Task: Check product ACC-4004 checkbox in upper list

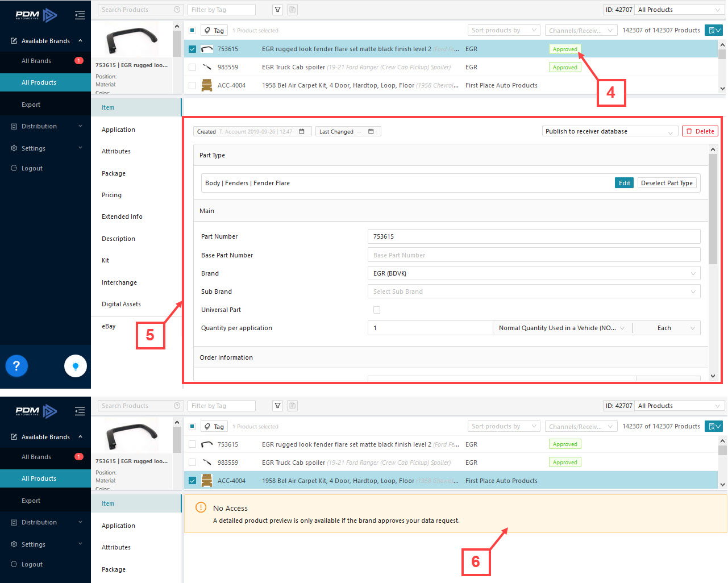Action: [192, 85]
